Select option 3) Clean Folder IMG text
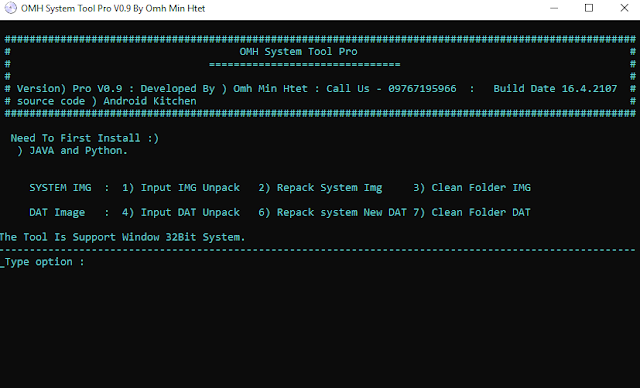 click(472, 188)
